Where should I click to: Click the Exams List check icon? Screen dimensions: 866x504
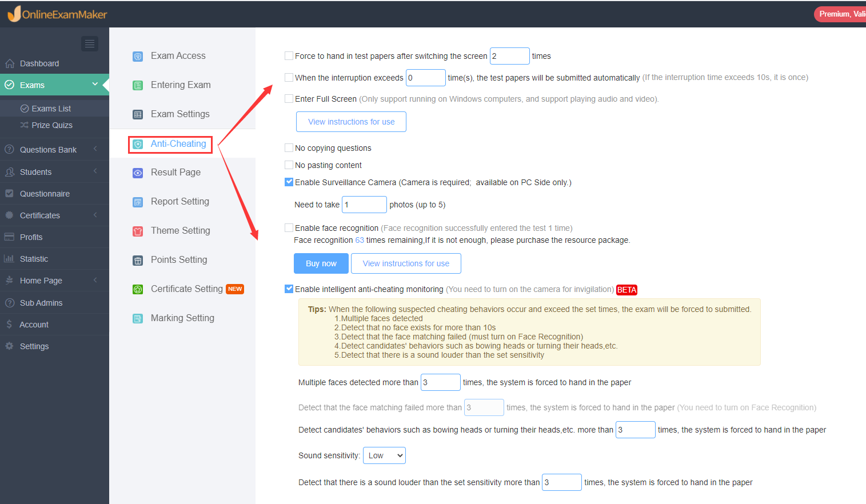(x=25, y=109)
